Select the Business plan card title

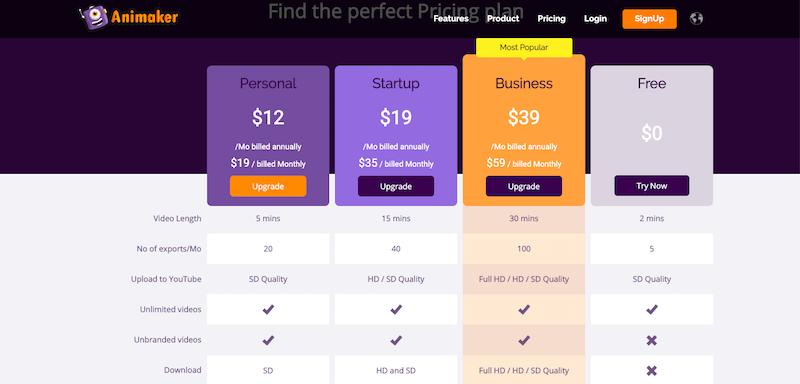click(524, 83)
